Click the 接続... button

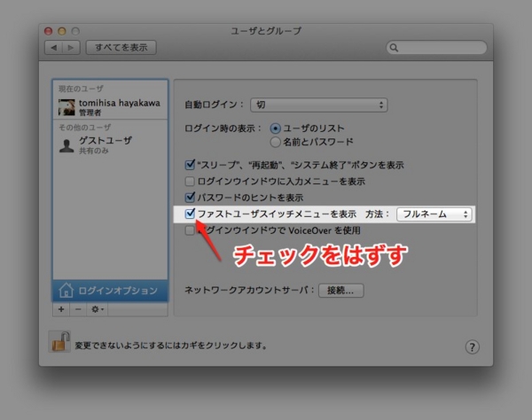pyautogui.click(x=341, y=291)
